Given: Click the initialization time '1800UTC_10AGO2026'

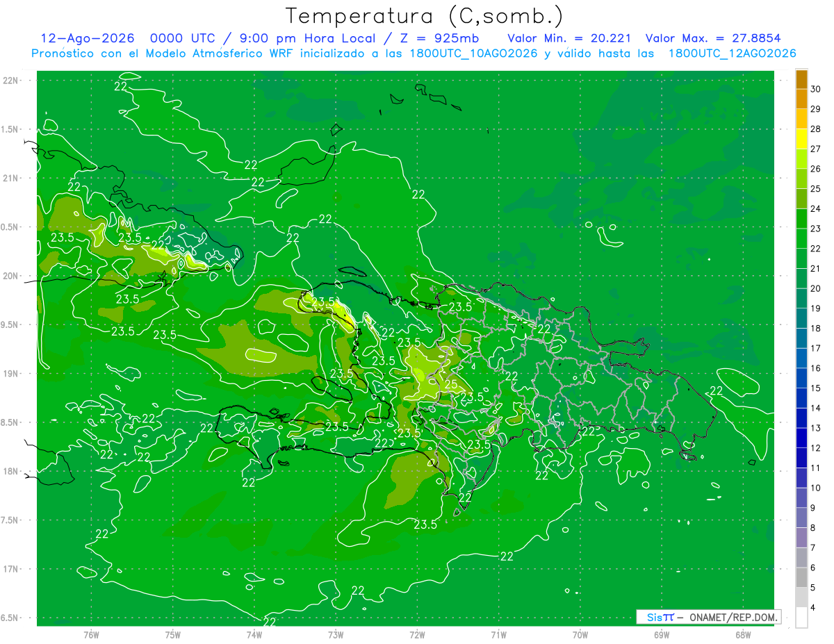Looking at the screenshot, I should (x=473, y=53).
